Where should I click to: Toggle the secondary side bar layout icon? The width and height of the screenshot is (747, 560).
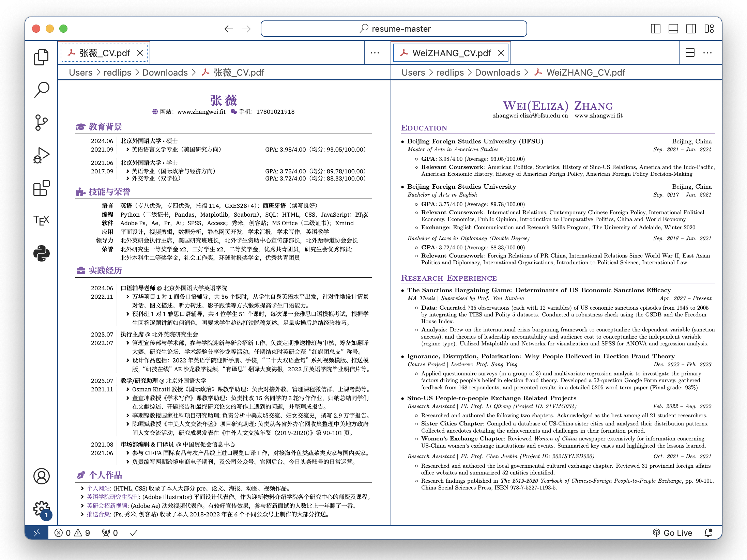tap(691, 29)
